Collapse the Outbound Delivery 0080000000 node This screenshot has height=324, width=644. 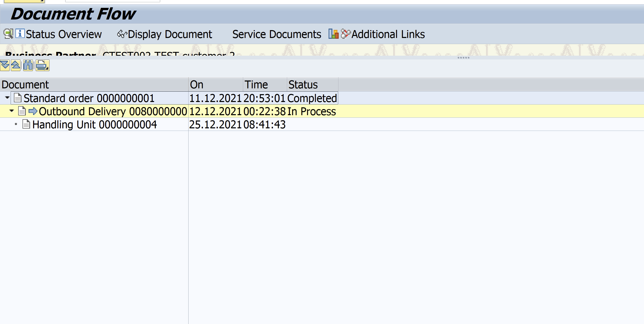pyautogui.click(x=11, y=111)
